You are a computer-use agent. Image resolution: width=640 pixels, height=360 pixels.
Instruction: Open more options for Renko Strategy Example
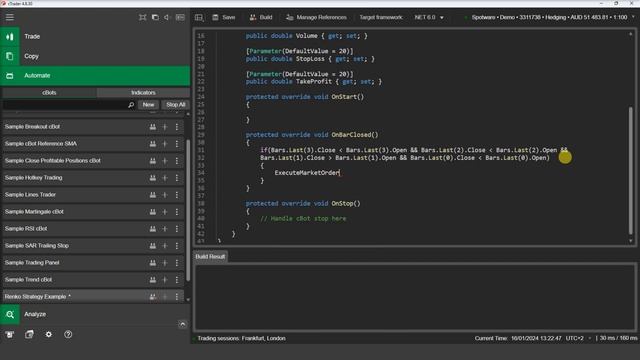coord(177,297)
